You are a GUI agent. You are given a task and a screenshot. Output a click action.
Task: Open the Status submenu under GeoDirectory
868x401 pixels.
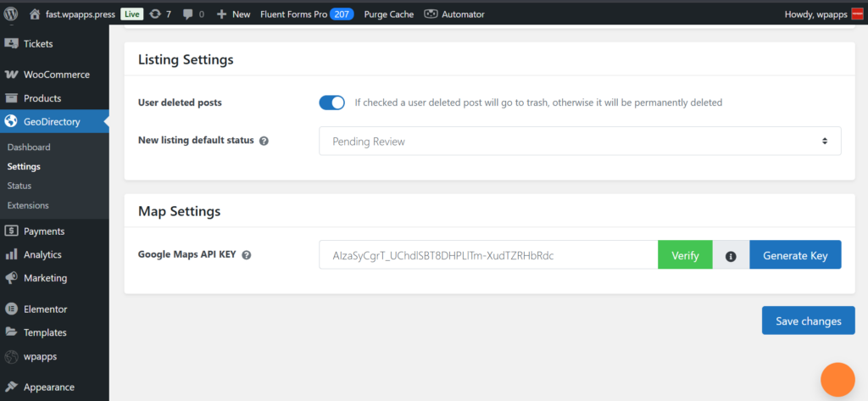[x=19, y=186]
